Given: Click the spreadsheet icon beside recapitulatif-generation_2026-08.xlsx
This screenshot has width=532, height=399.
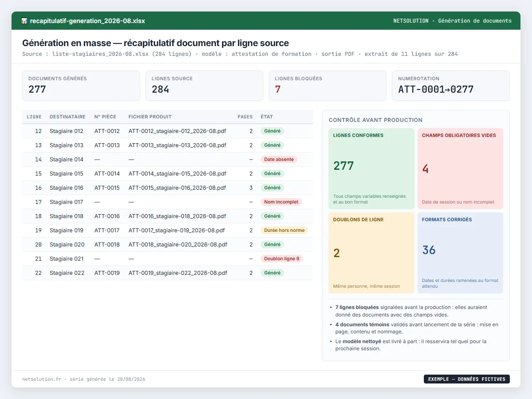Looking at the screenshot, I should (x=24, y=21).
